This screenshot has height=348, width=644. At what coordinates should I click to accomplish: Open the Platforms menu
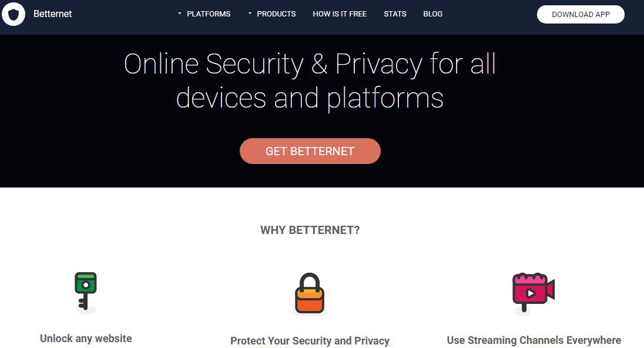(209, 14)
